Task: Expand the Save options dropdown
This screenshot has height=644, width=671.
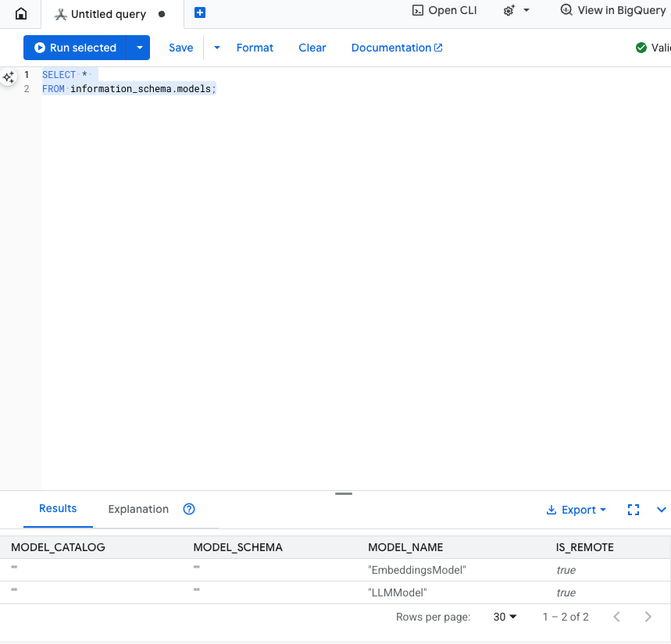Action: (217, 48)
